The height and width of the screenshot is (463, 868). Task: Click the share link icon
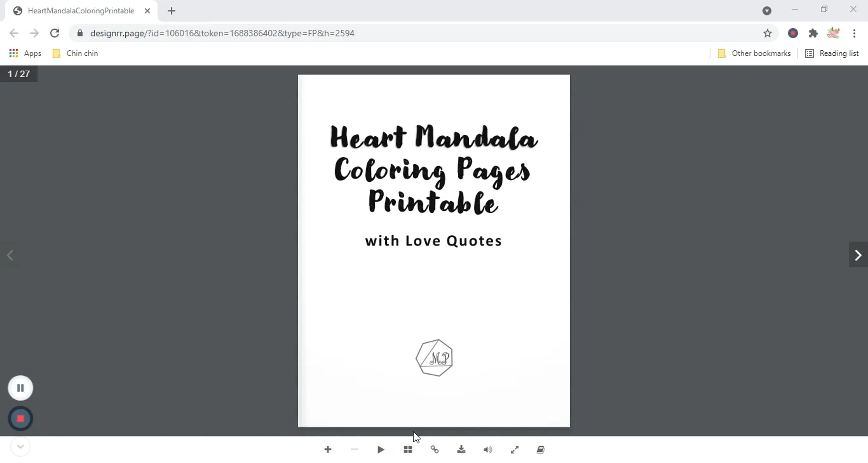[434, 449]
